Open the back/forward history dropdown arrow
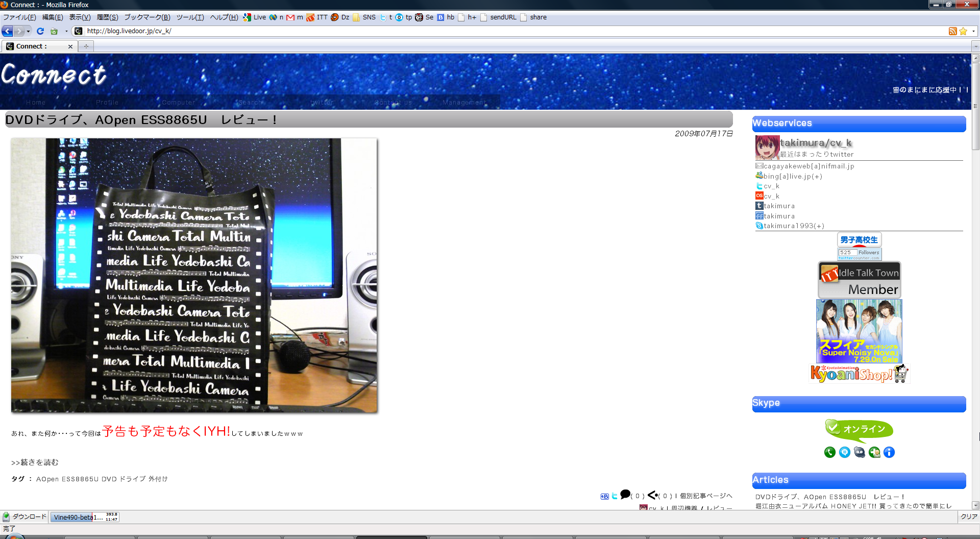 click(28, 31)
